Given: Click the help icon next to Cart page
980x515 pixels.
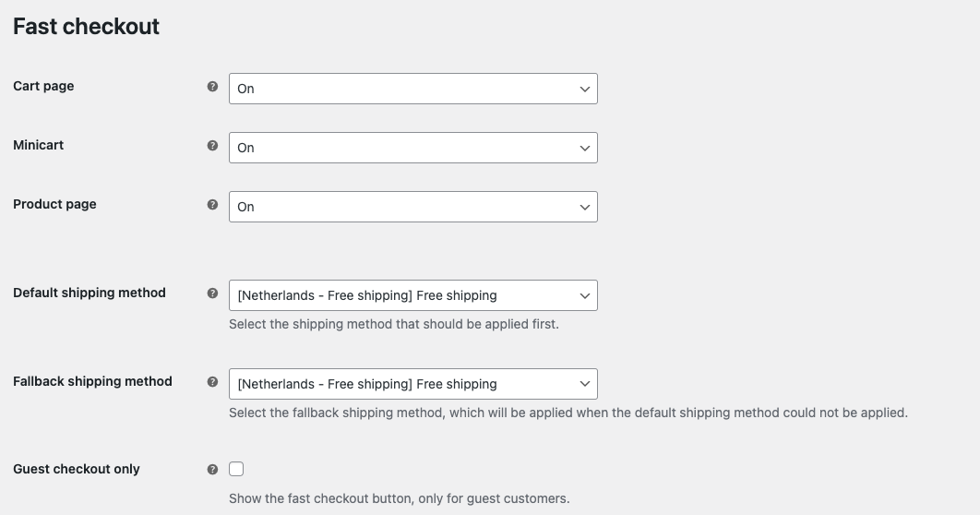Looking at the screenshot, I should click(x=212, y=86).
